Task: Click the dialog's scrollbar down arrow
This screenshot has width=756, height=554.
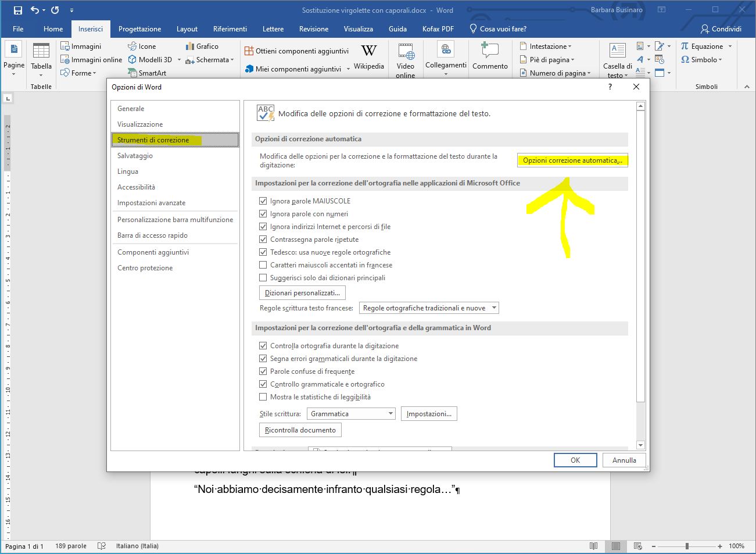Action: [640, 445]
